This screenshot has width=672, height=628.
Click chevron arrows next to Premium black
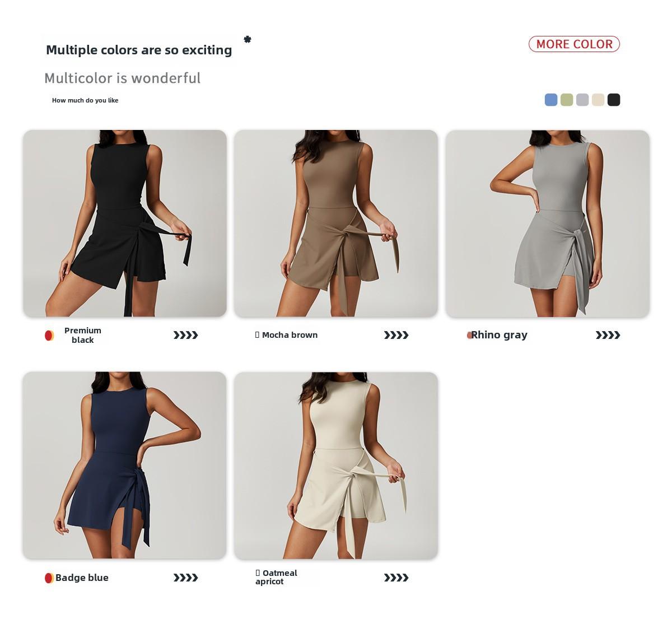185,335
